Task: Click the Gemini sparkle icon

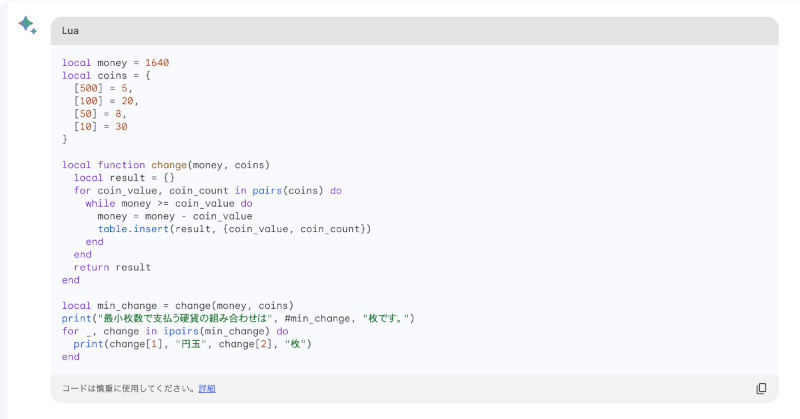Action: pos(27,25)
